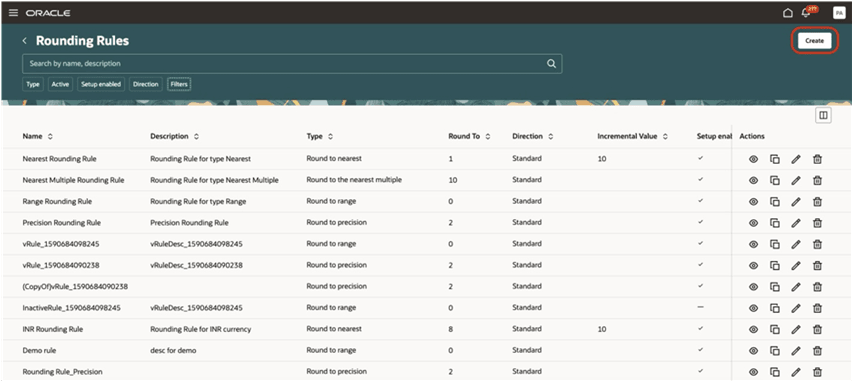View the INR Rounding Rule

753,329
